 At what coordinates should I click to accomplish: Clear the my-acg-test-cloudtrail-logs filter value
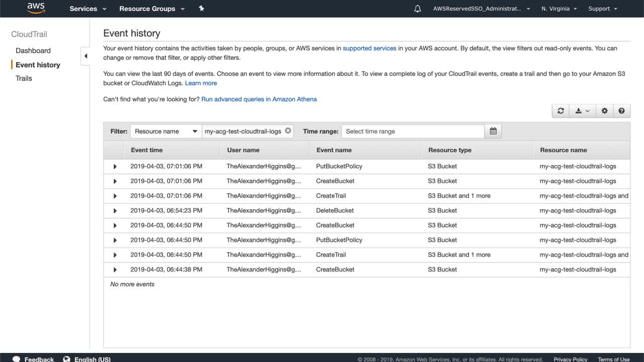(288, 131)
